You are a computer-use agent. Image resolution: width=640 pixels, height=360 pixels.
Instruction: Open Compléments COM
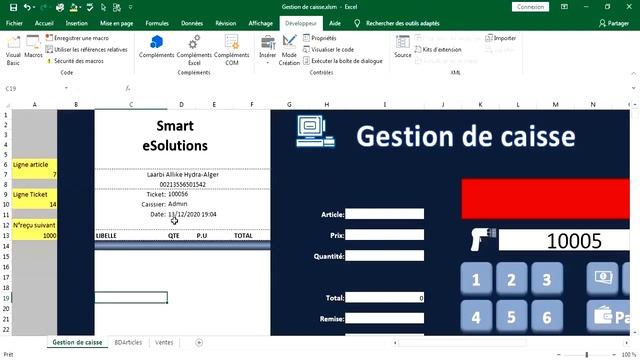(x=231, y=51)
